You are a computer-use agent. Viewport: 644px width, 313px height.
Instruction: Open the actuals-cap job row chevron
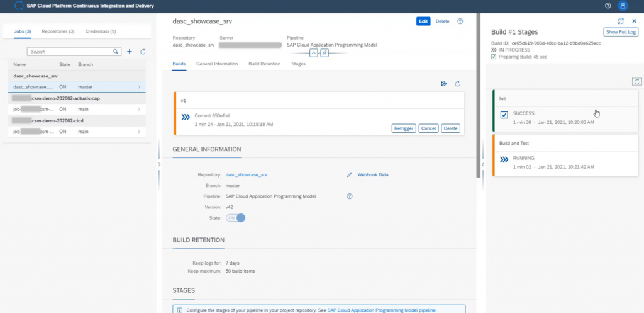tap(139, 110)
